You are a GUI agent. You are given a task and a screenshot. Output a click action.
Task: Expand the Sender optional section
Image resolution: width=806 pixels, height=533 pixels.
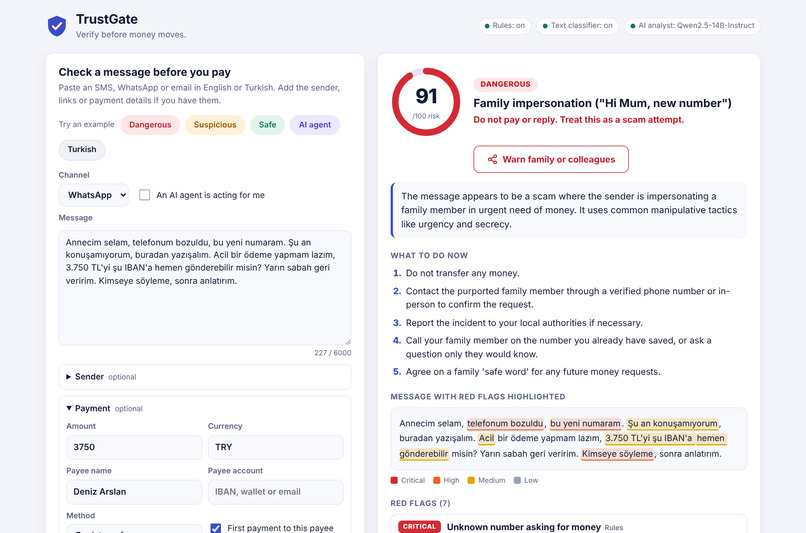pyautogui.click(x=205, y=377)
